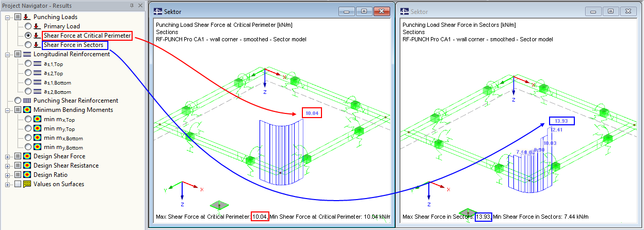The height and width of the screenshot is (230, 644).
Task: Close the Project Navigator panel
Action: pos(140,5)
